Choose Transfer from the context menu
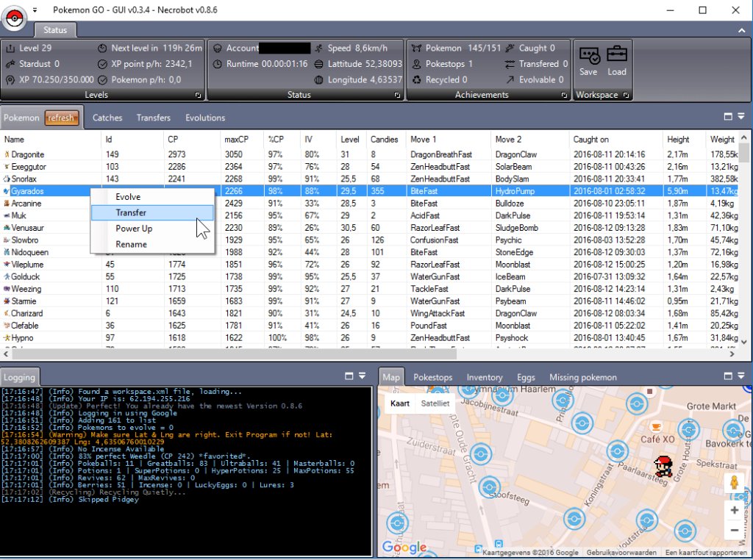Image resolution: width=753 pixels, height=560 pixels. pos(152,212)
